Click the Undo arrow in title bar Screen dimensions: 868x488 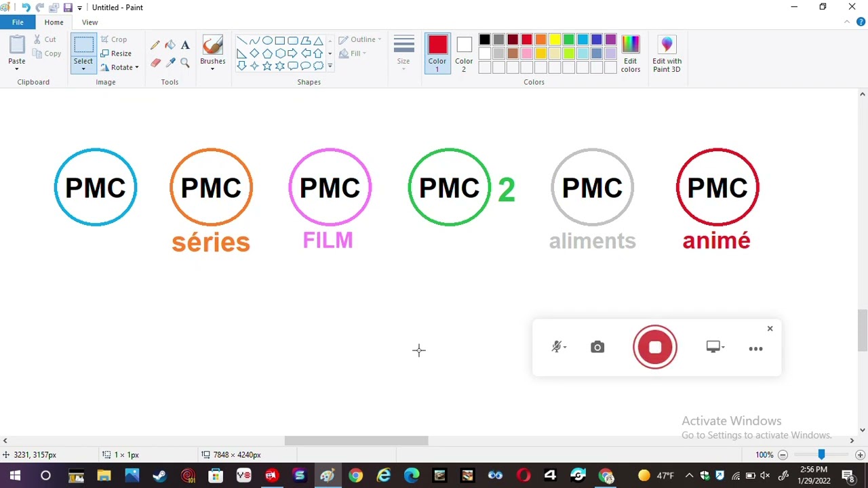[25, 7]
